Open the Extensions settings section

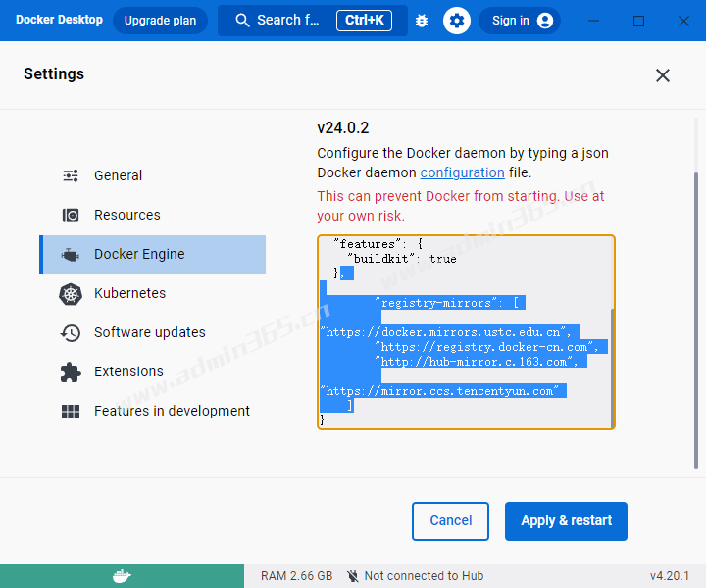153,372
